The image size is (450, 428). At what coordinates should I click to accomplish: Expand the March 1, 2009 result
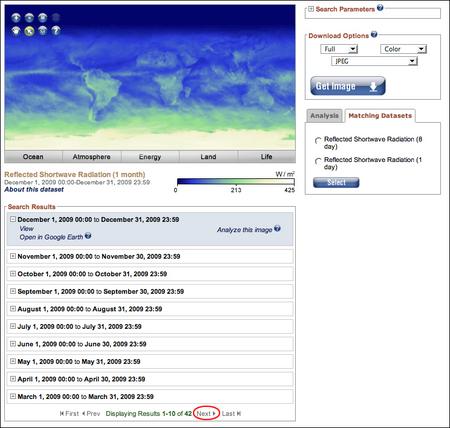(x=13, y=396)
